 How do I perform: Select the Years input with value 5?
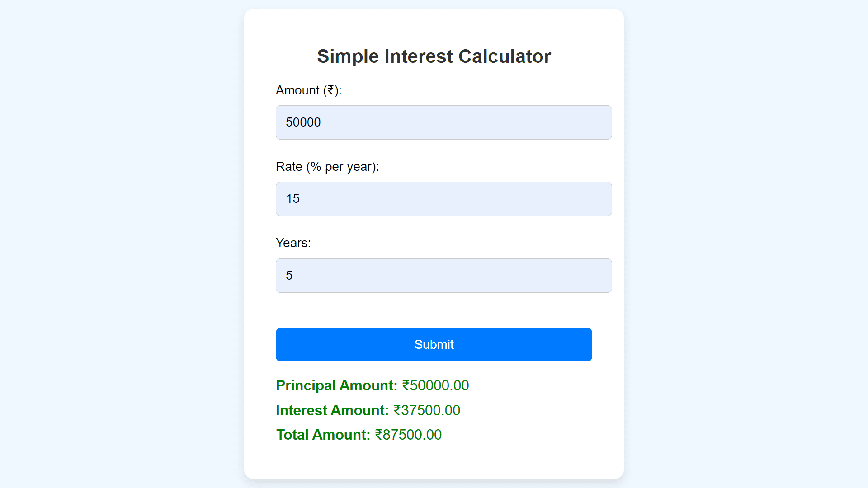[443, 276]
